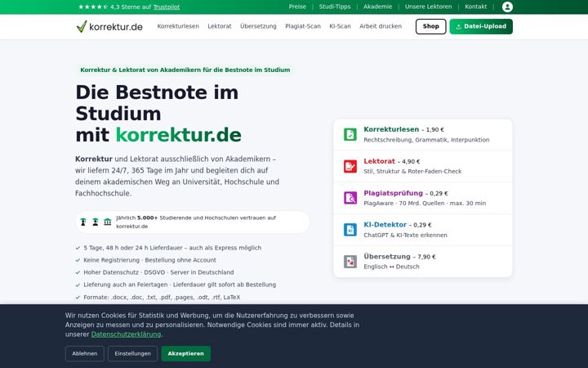Click the red Lektorat icon
588x368 pixels.
tap(350, 166)
